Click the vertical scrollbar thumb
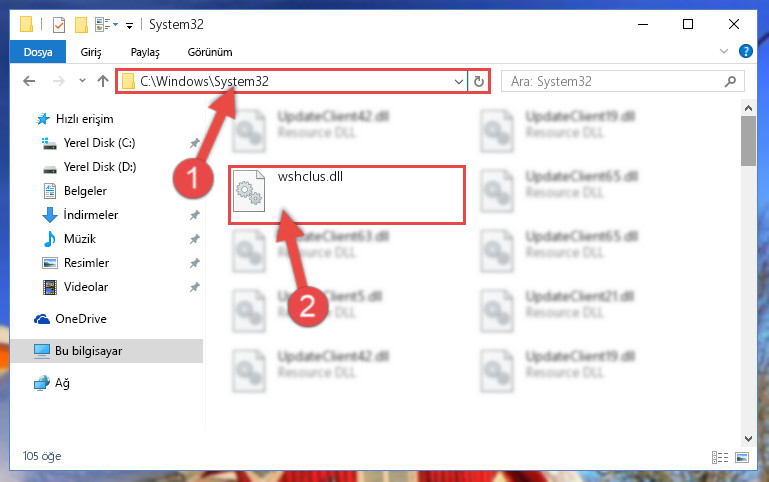The height and width of the screenshot is (482, 769). 748,141
